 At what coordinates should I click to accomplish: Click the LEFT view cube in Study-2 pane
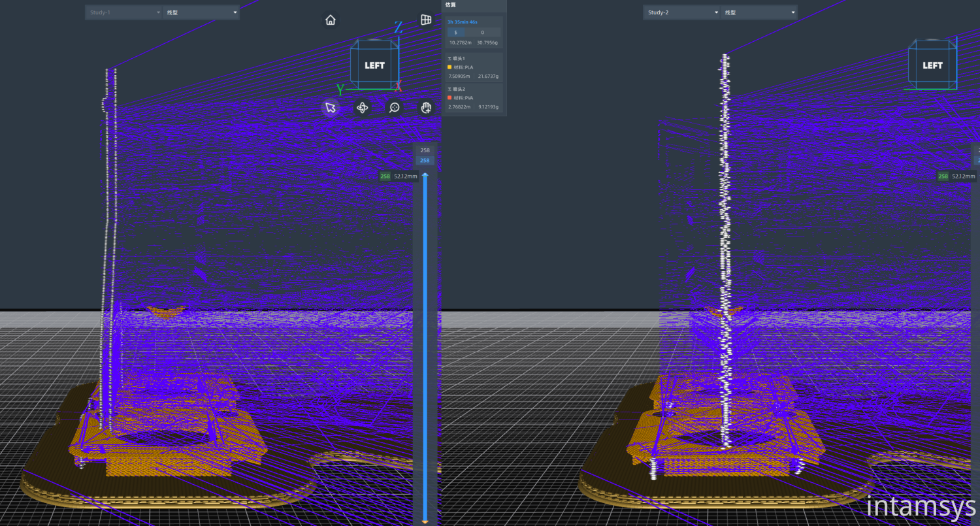932,65
